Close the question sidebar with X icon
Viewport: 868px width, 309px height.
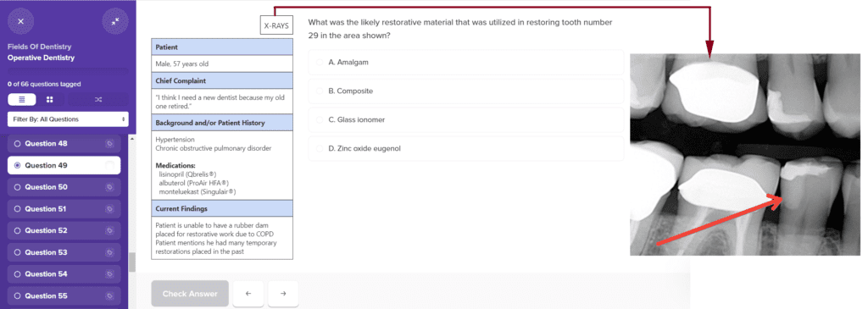(20, 21)
